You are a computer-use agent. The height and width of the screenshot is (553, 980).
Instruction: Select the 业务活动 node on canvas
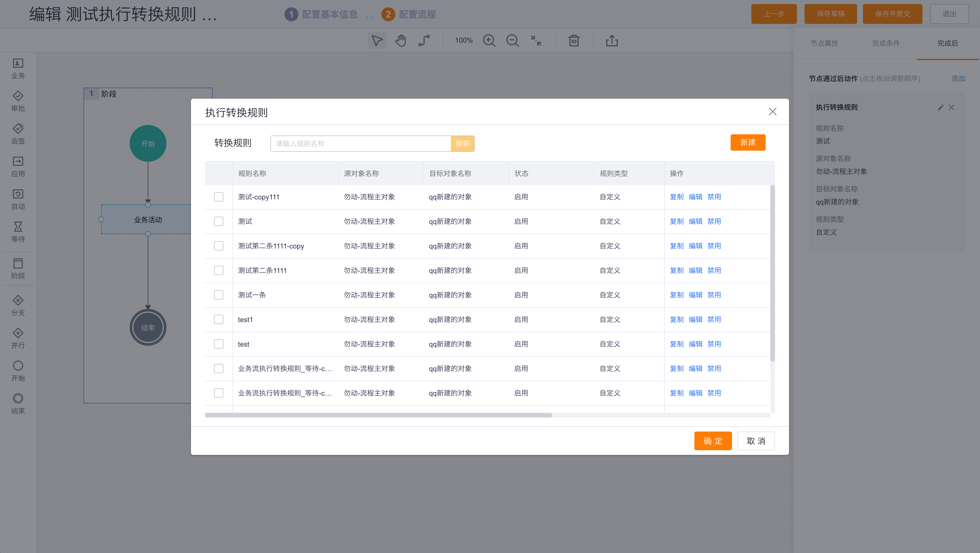point(148,220)
